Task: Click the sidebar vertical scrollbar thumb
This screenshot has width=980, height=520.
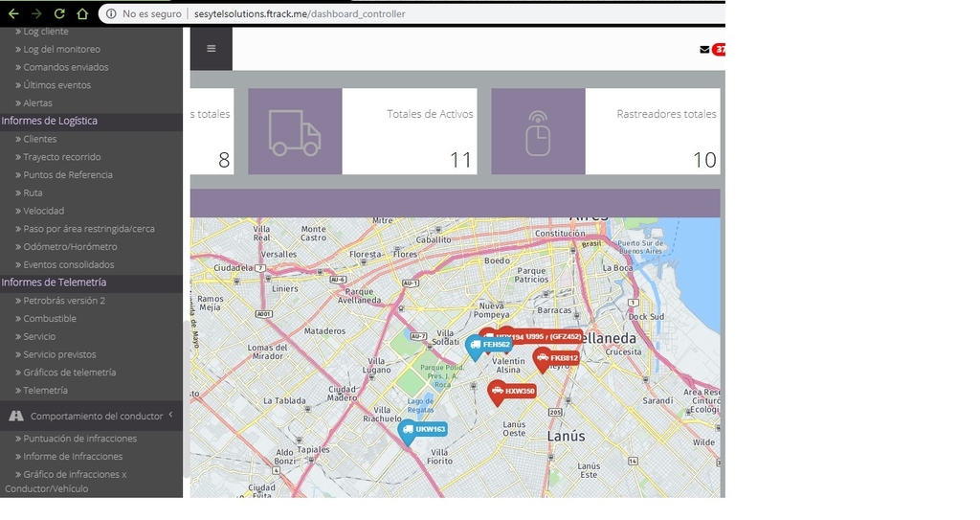Action: [x=186, y=400]
